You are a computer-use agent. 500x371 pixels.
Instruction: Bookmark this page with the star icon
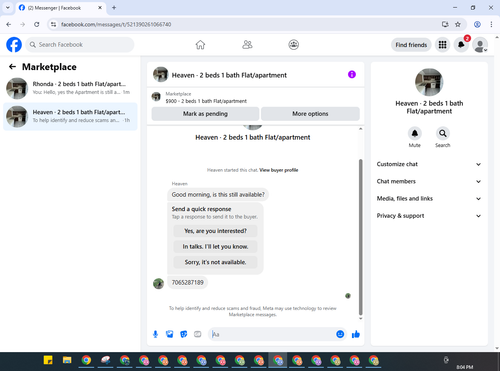pyautogui.click(x=458, y=24)
